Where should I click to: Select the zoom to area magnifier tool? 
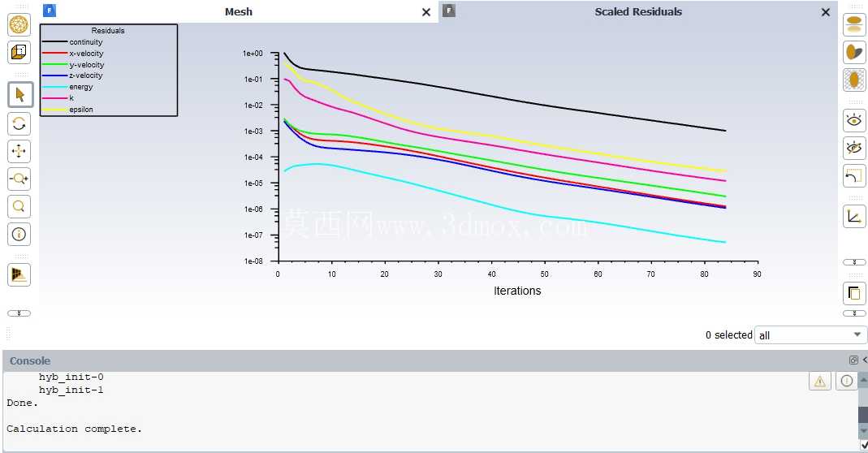[19, 206]
